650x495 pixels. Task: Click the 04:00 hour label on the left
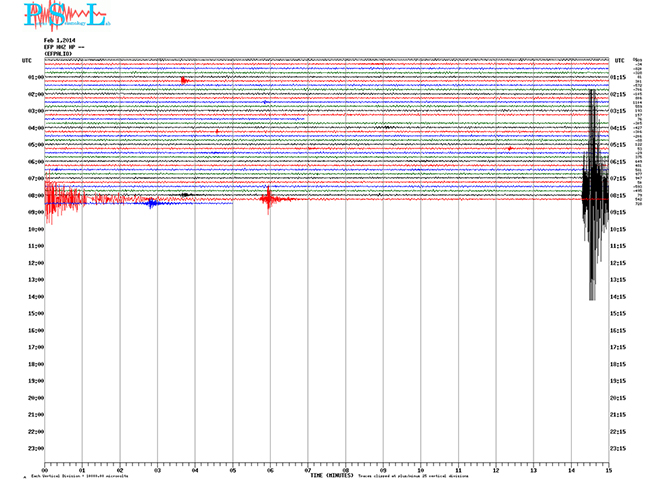[x=34, y=128]
